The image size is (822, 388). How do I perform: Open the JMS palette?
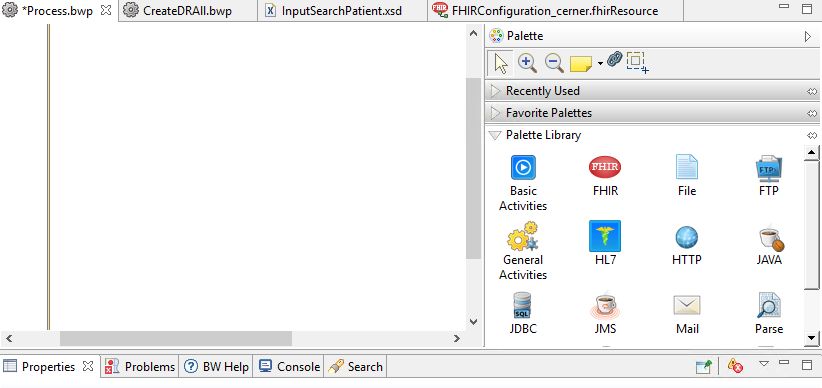click(605, 314)
